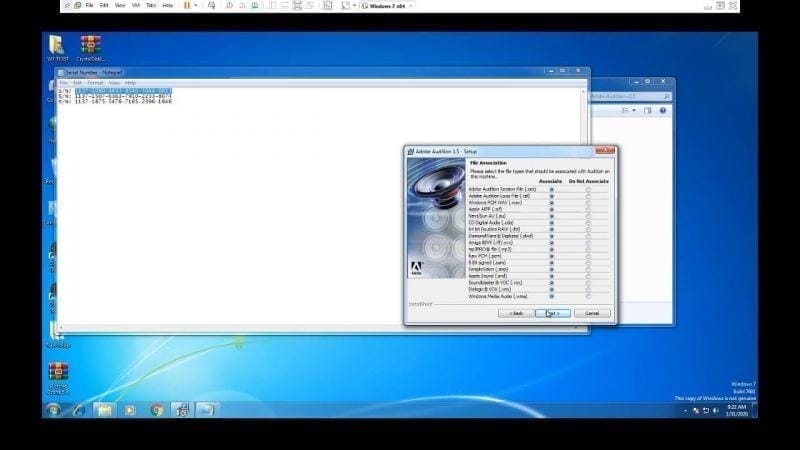Click the Explorer change view icon
The width and height of the screenshot is (800, 450).
(625, 110)
